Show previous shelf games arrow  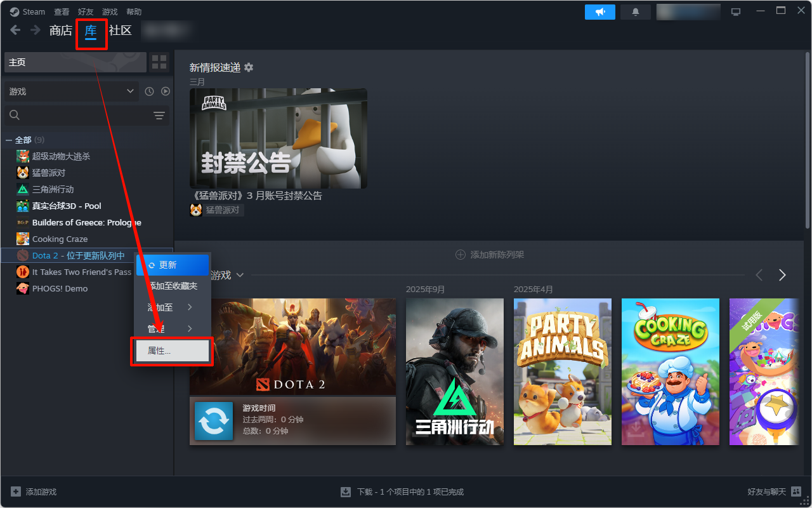pos(759,275)
